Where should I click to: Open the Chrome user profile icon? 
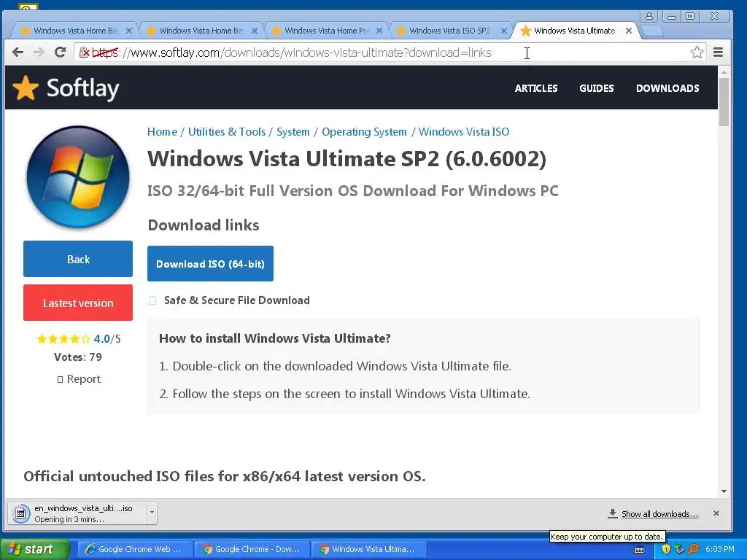point(649,16)
